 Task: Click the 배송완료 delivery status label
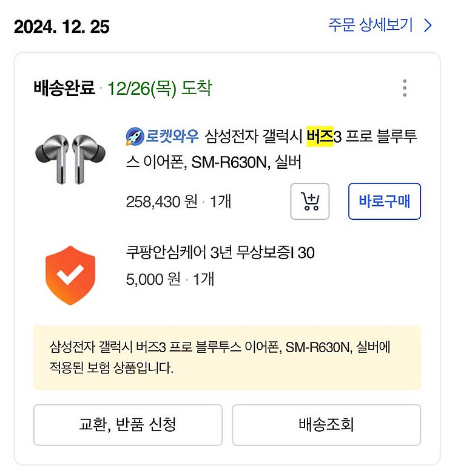point(64,89)
